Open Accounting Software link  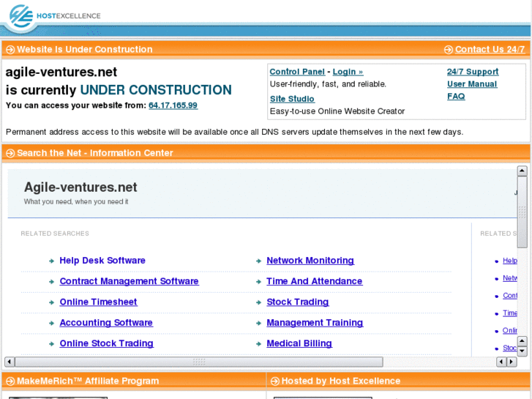coord(106,323)
